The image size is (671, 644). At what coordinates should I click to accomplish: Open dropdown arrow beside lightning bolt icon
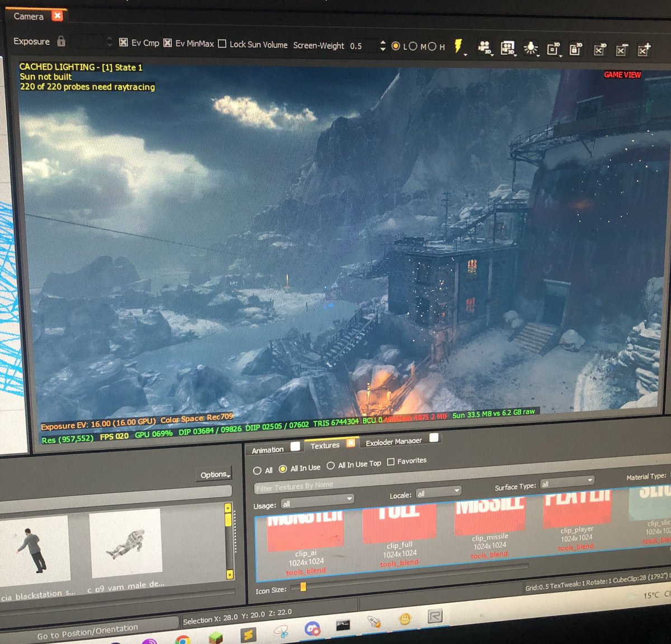[466, 55]
